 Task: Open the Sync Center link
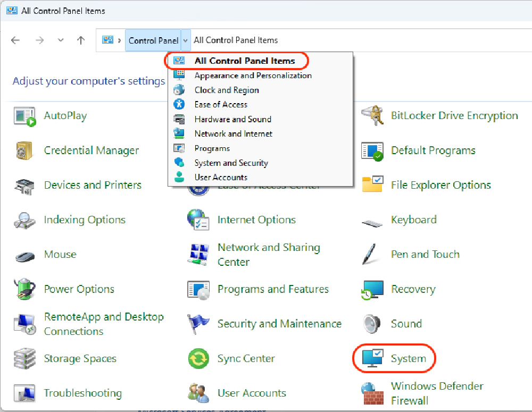246,358
